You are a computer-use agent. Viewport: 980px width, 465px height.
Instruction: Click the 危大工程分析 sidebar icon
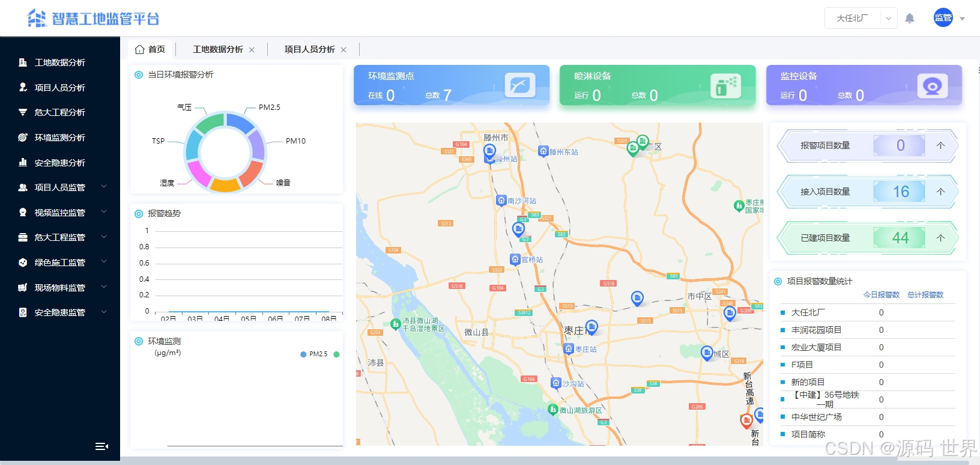tap(23, 112)
